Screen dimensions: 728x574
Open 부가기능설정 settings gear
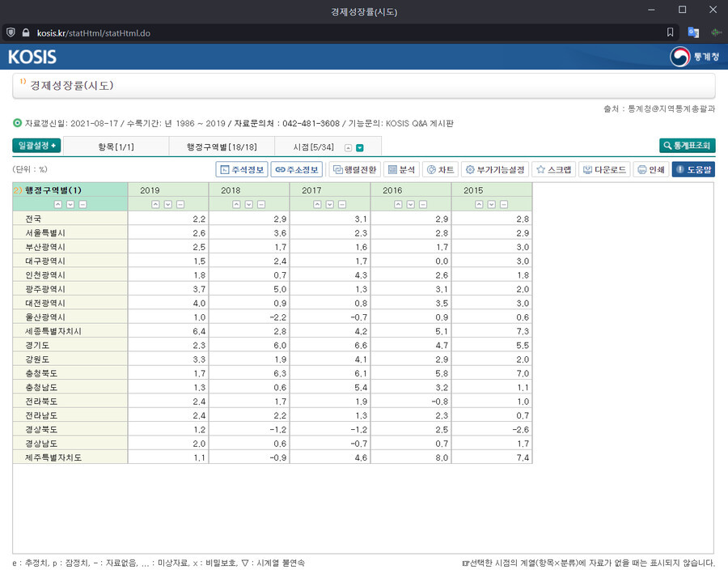pyautogui.click(x=495, y=170)
